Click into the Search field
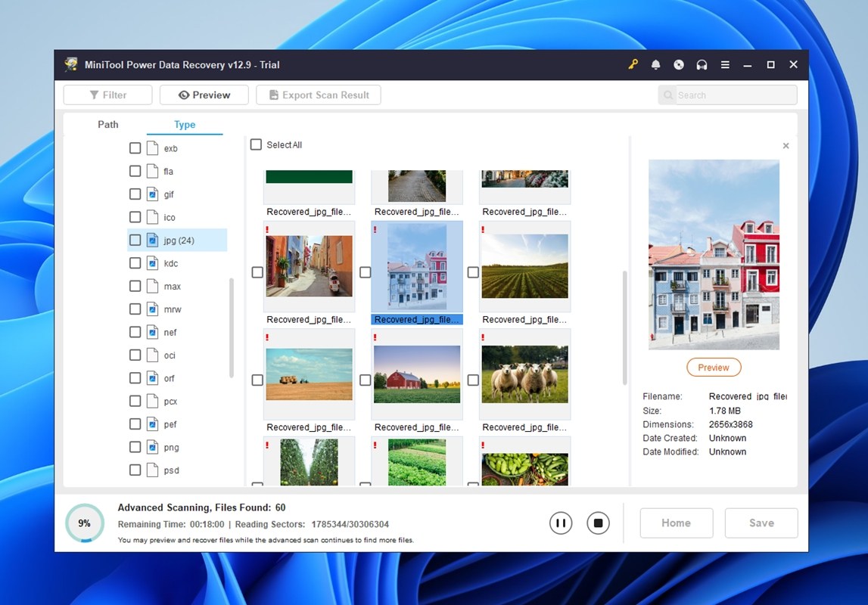This screenshot has width=868, height=605. point(728,95)
